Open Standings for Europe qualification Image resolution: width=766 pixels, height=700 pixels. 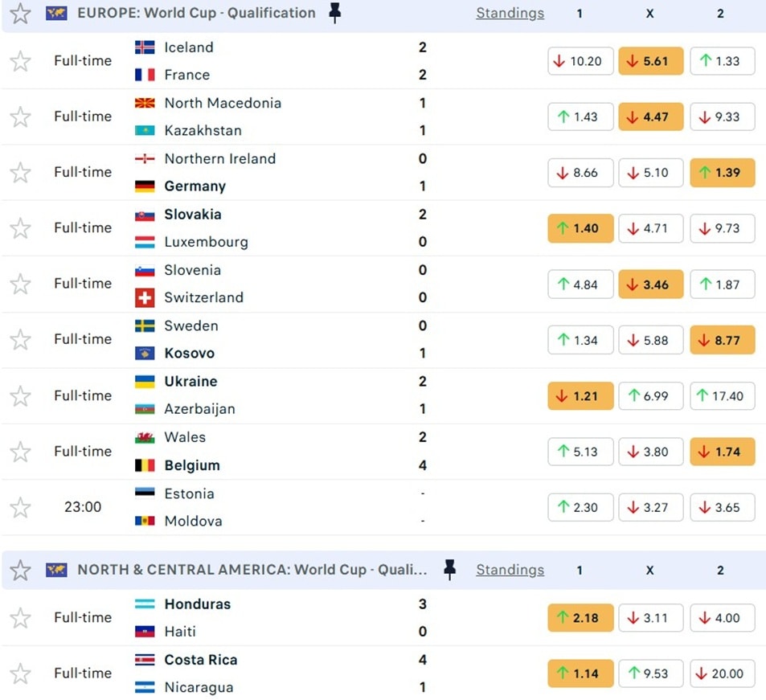[x=510, y=13]
